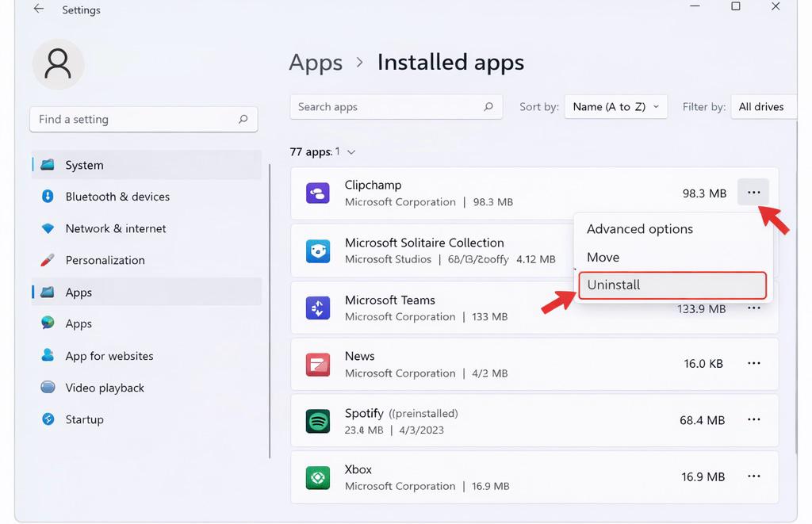This screenshot has width=812, height=524.
Task: Click the Network & internet globe icon
Action: [45, 228]
